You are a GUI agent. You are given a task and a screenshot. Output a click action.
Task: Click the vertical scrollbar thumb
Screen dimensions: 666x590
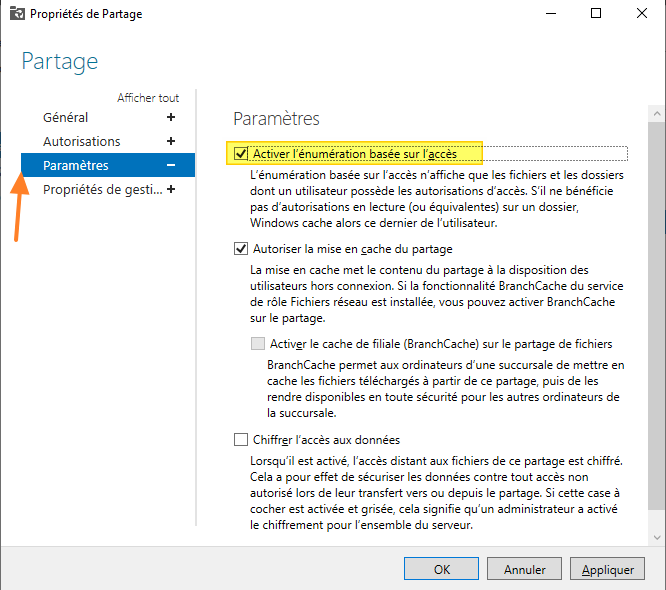coord(657,316)
